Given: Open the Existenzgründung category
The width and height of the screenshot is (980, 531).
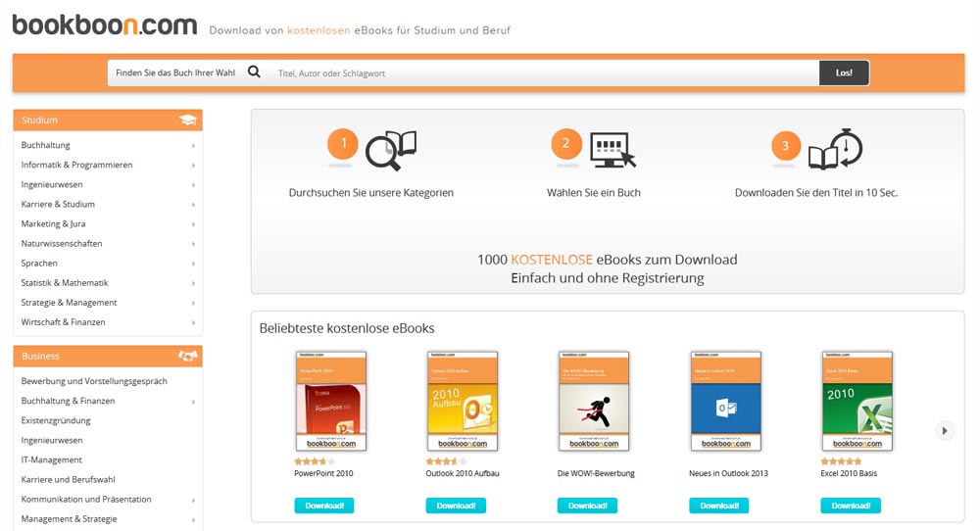Looking at the screenshot, I should [56, 421].
